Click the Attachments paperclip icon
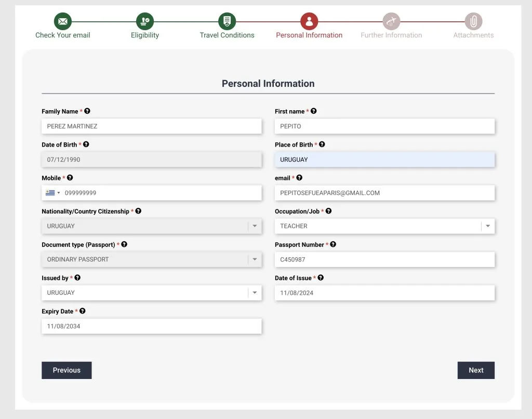This screenshot has width=532, height=419. 473,21
